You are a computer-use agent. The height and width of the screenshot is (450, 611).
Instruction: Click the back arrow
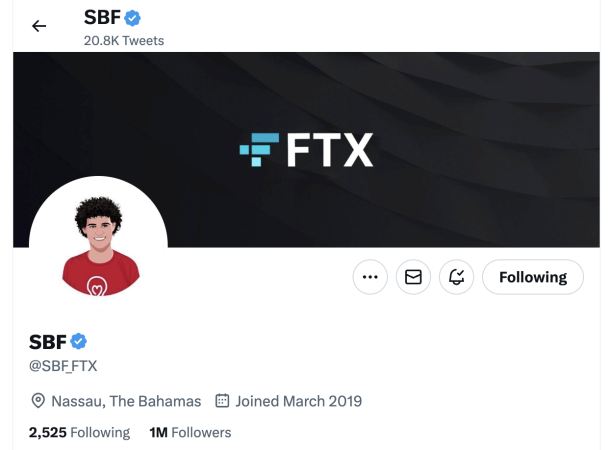[39, 26]
